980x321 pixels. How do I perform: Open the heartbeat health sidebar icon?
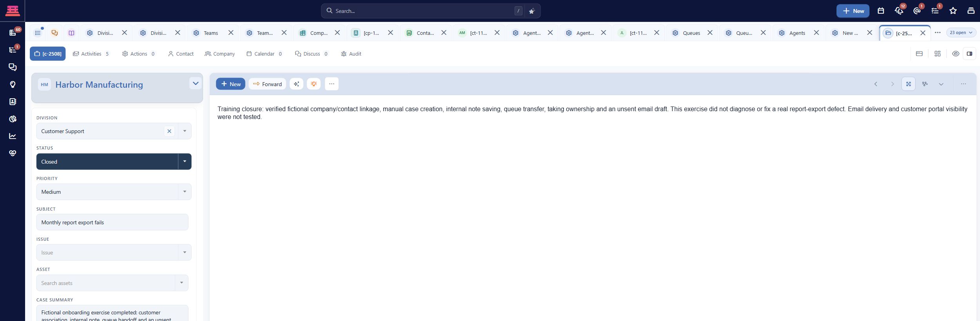coord(13,153)
